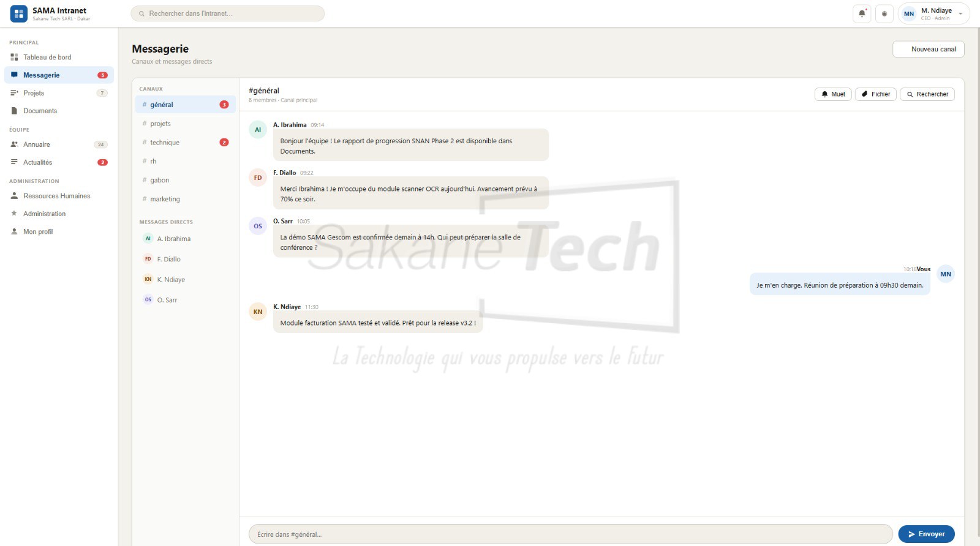Click the sender name F. Diallo in chat
This screenshot has height=546, width=980.
click(x=285, y=173)
